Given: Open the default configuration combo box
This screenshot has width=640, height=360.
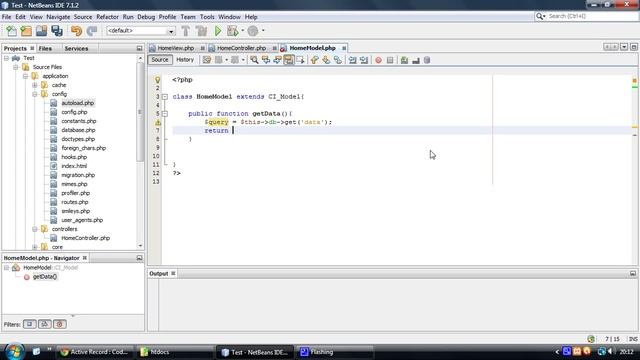Looking at the screenshot, I should pos(140,31).
